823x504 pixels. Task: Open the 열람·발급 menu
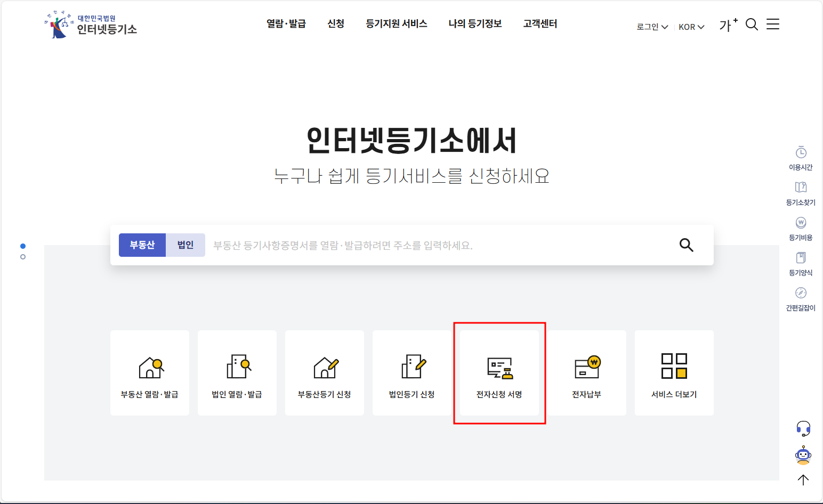(286, 23)
